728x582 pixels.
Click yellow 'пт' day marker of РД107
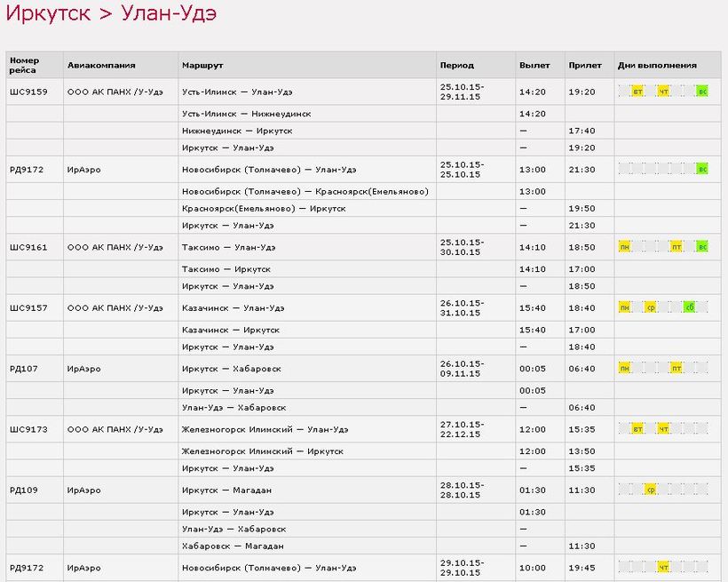677,369
